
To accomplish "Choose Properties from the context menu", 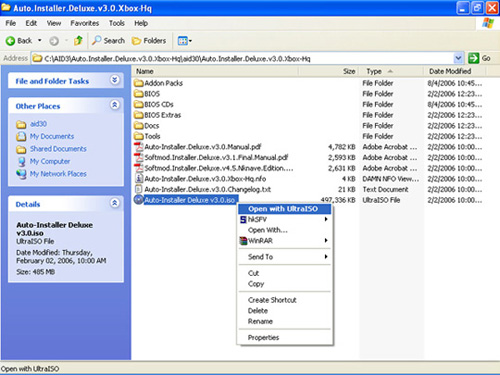I will click(285, 338).
